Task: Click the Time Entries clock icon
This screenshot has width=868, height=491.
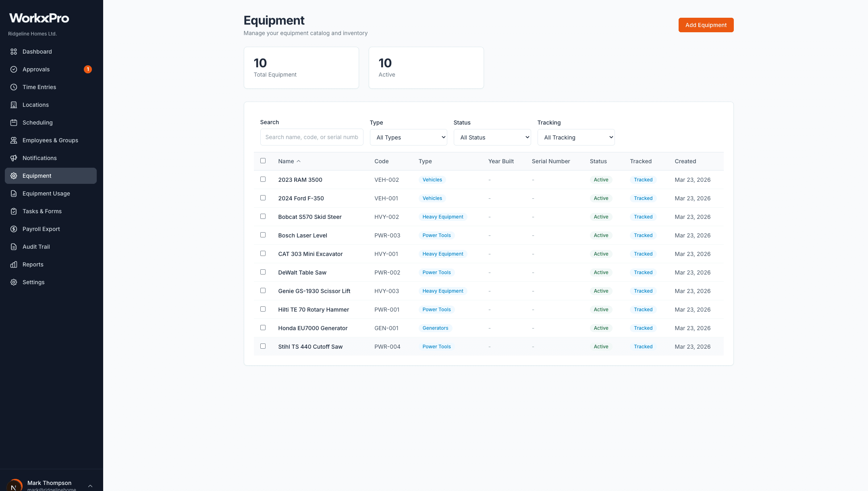Action: [14, 87]
